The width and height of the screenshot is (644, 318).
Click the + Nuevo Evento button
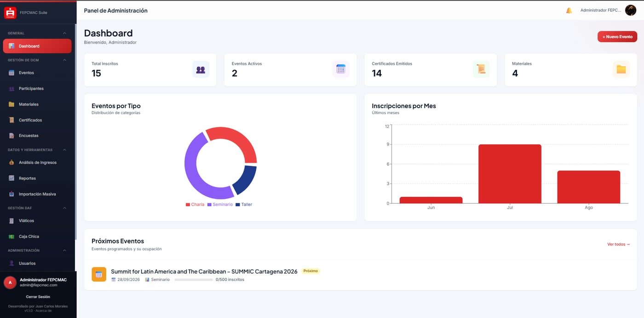pos(617,36)
